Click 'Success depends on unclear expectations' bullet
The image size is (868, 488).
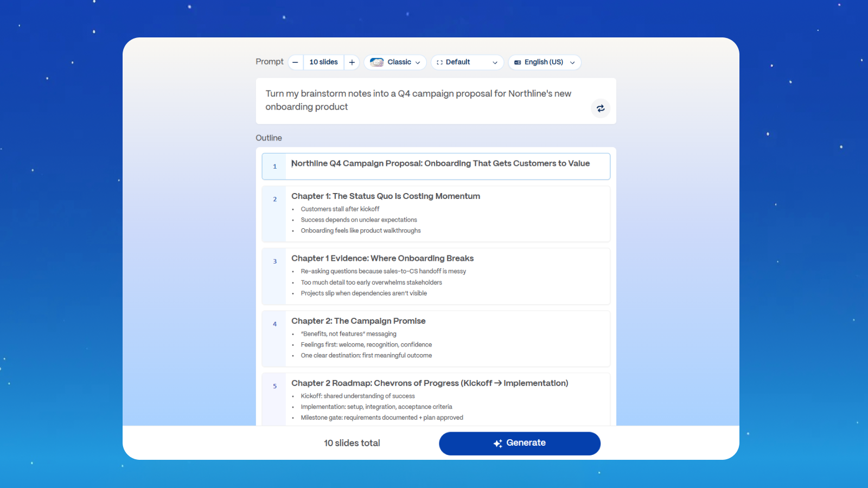point(359,220)
